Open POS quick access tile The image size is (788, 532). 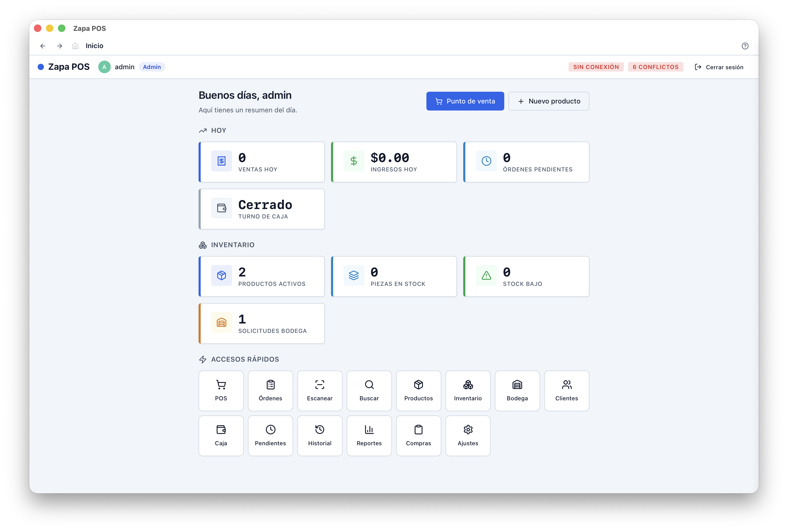tap(221, 391)
